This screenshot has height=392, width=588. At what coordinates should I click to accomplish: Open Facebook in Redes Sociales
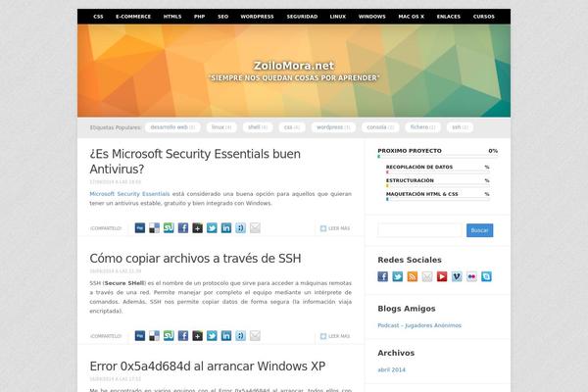pyautogui.click(x=382, y=276)
